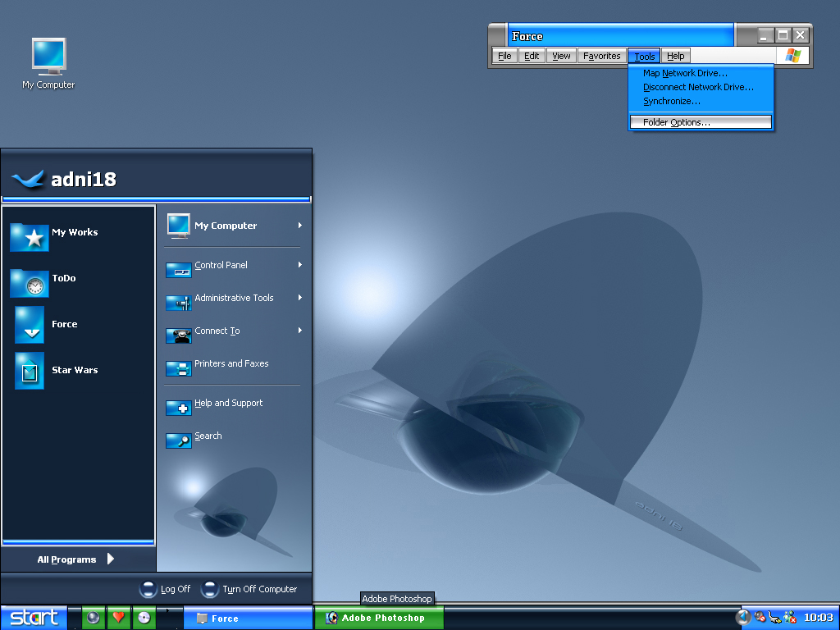Expand the Administrative Tools submenu arrow
This screenshot has width=840, height=630.
300,297
